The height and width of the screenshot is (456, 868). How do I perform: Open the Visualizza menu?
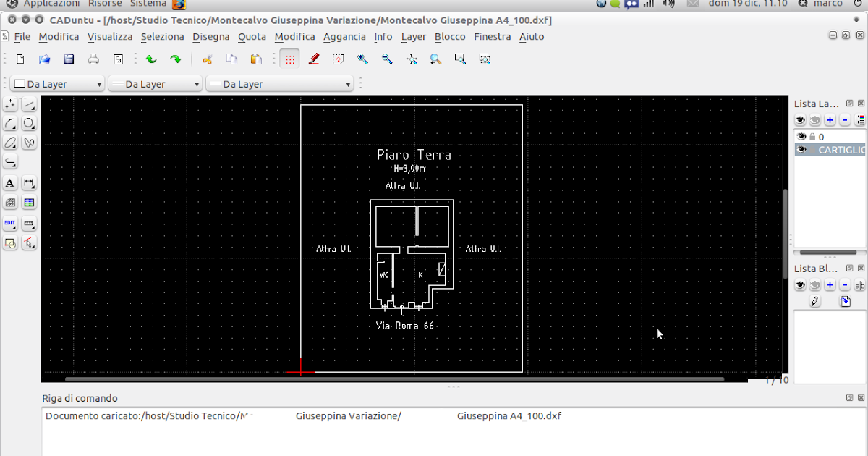110,36
